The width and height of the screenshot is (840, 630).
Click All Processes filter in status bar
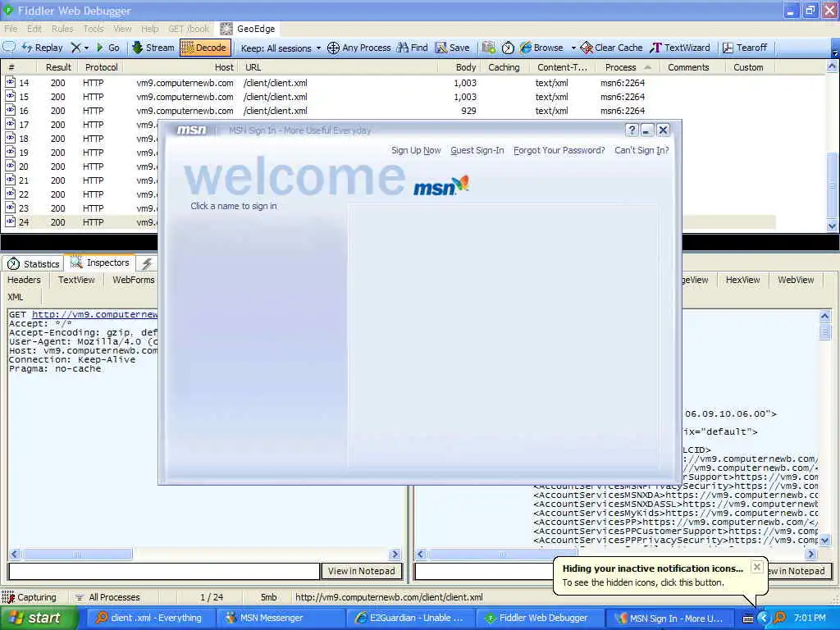point(107,597)
